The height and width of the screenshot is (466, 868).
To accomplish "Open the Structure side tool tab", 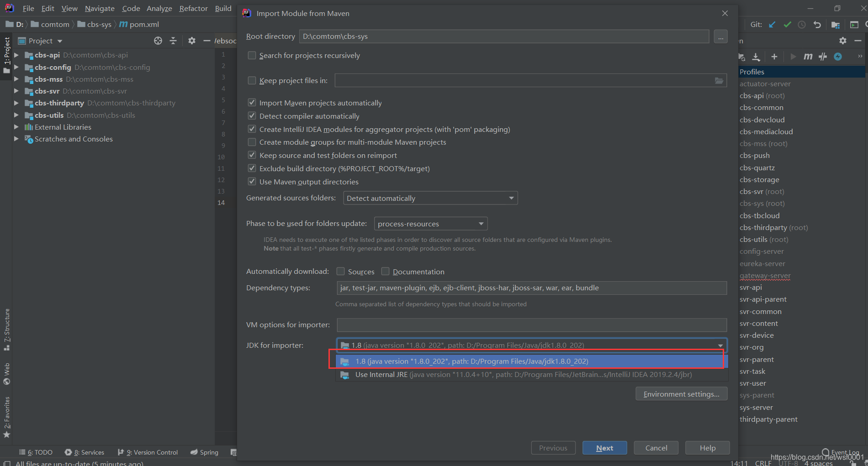I will point(6,329).
